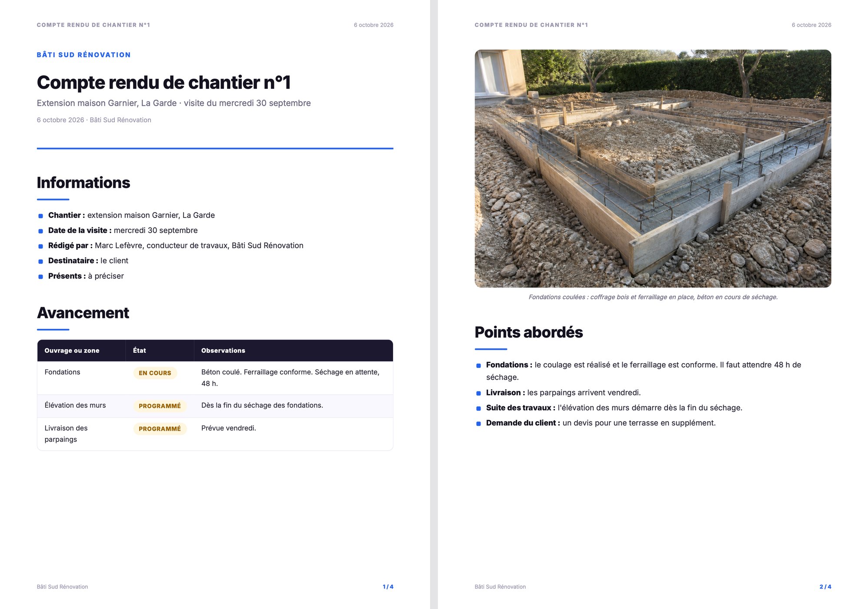The height and width of the screenshot is (609, 868).
Task: Click '6 octobre 2026 · Bâti Sud Rénovation' byline
Action: [94, 120]
